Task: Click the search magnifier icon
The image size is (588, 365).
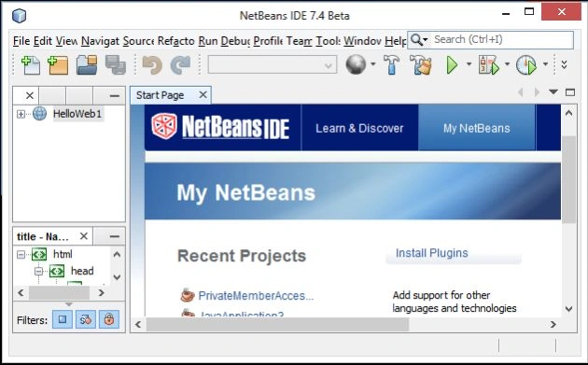Action: pyautogui.click(x=416, y=39)
